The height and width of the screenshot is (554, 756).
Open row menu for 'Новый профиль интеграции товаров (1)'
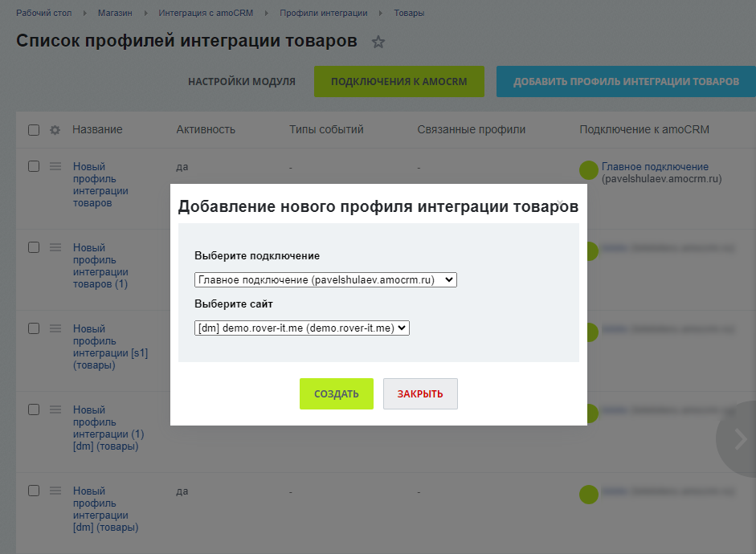pyautogui.click(x=55, y=247)
